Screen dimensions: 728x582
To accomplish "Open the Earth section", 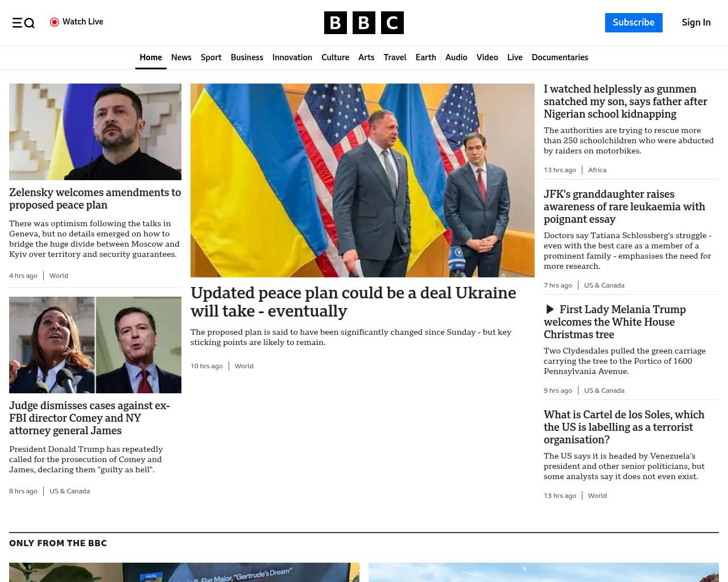I will coord(426,57).
